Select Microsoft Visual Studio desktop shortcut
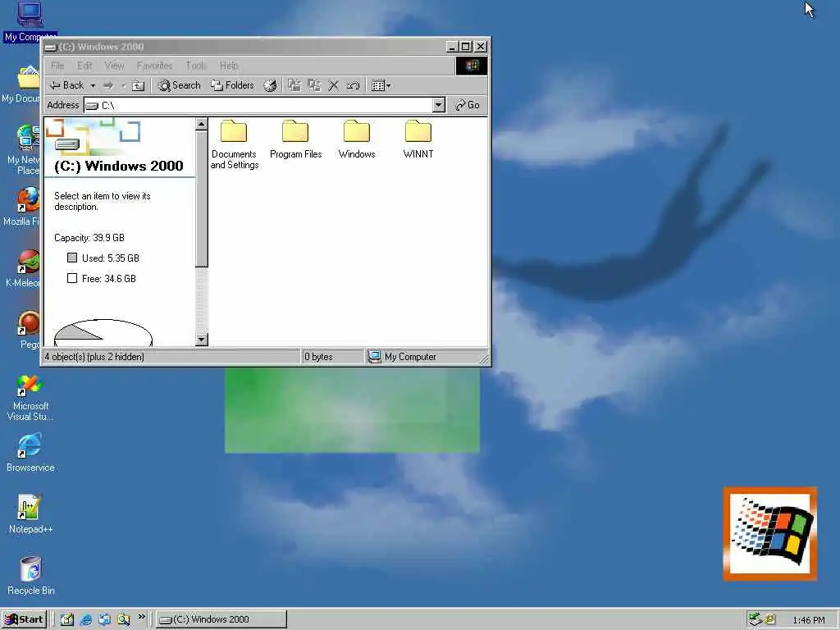The width and height of the screenshot is (840, 630). tap(30, 397)
